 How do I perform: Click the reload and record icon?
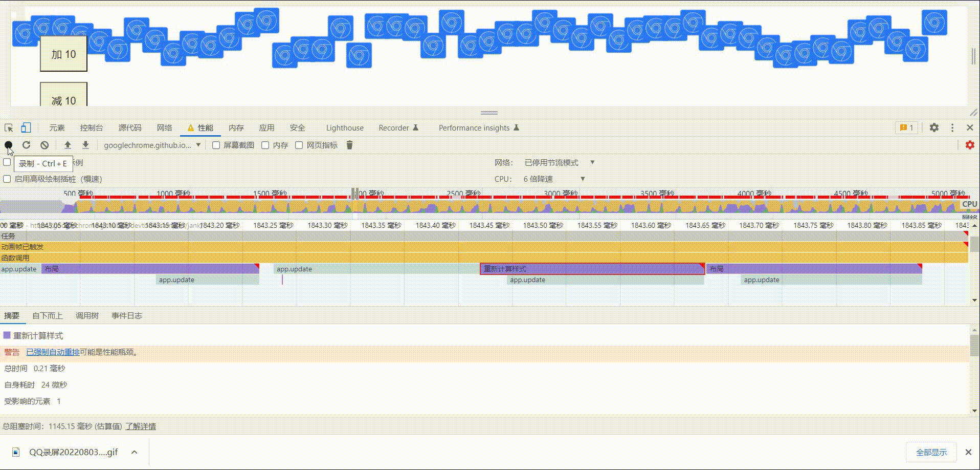pos(27,145)
